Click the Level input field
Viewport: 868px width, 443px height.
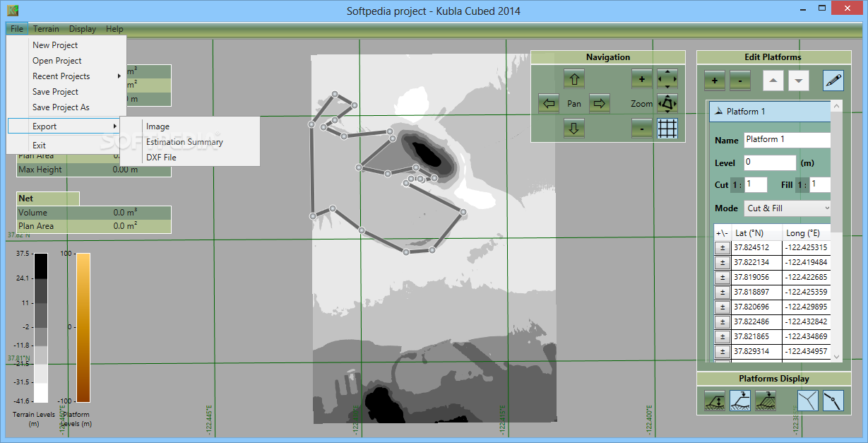[x=770, y=163]
